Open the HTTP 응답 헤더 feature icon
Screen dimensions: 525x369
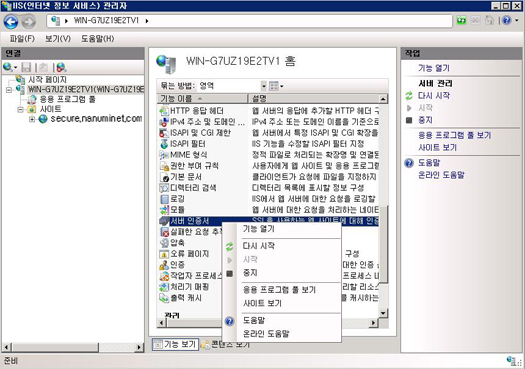(x=164, y=111)
